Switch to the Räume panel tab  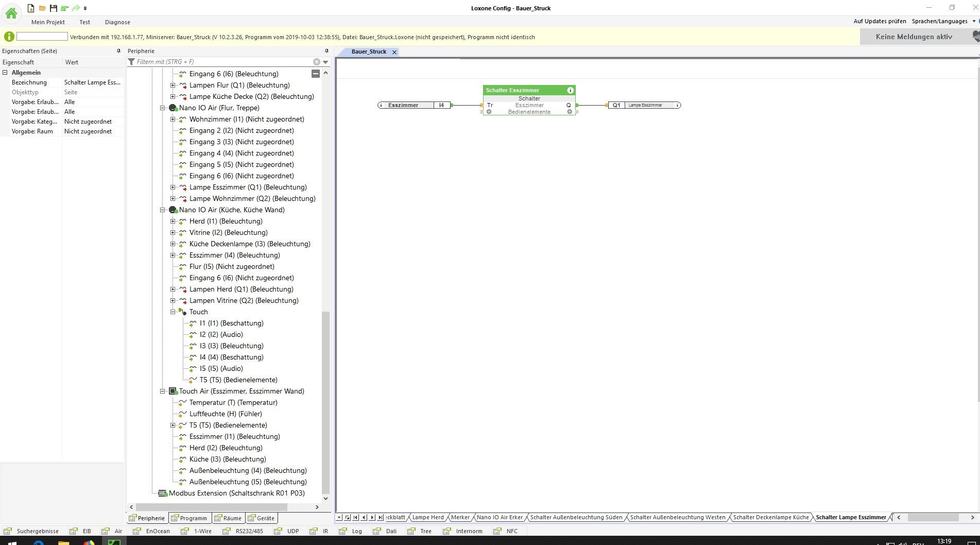coord(228,518)
